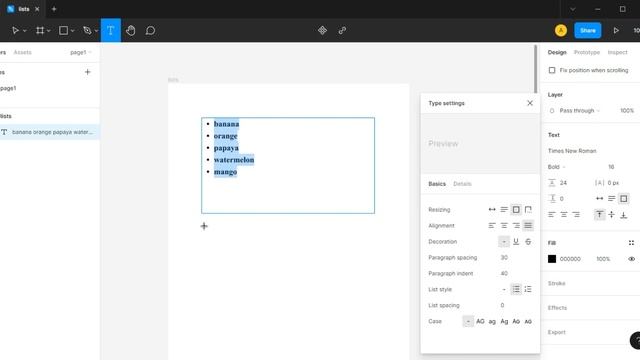Set Resizing to truncate text in Type settings

(x=528, y=210)
